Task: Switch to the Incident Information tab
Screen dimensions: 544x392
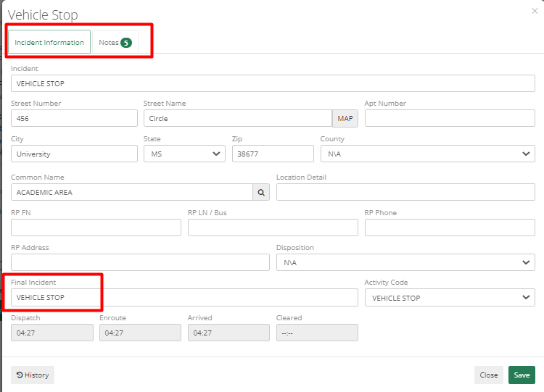Action: pos(49,42)
